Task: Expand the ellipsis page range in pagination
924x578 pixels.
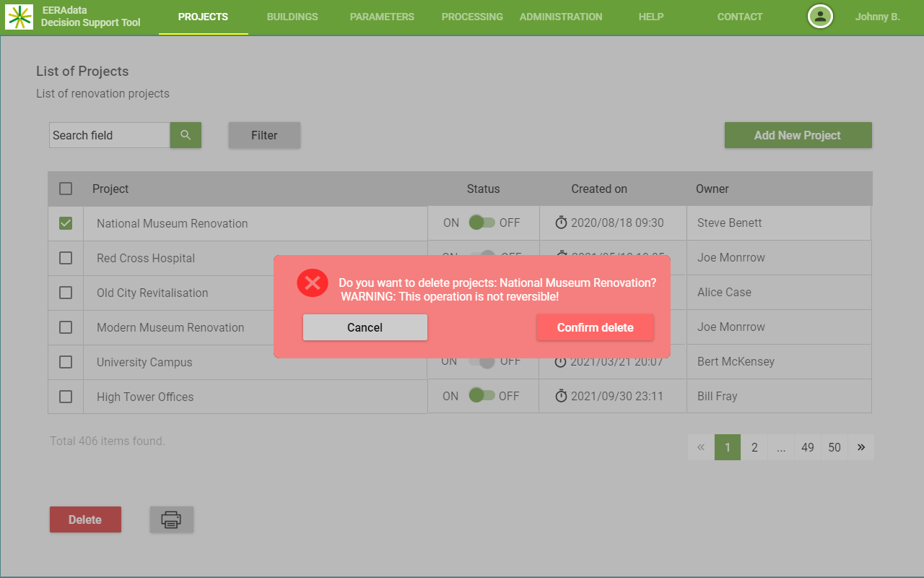Action: (781, 447)
